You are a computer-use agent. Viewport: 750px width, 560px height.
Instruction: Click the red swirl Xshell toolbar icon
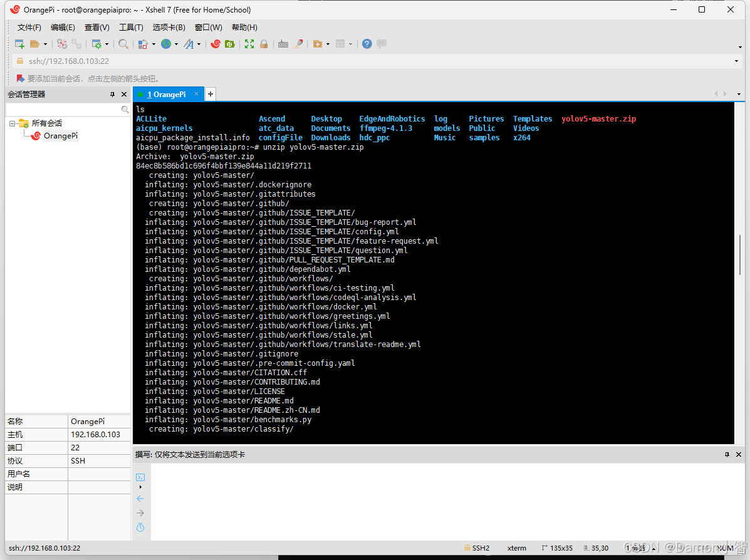[216, 44]
